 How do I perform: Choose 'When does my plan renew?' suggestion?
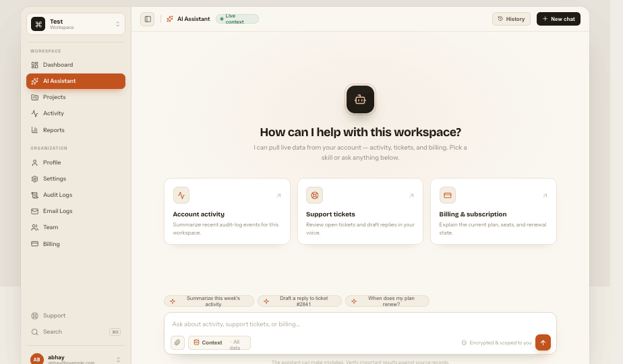[387, 301]
